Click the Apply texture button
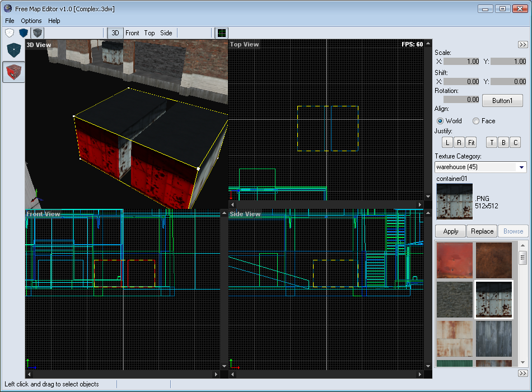Viewport: 532px width, 392px height. tap(451, 231)
